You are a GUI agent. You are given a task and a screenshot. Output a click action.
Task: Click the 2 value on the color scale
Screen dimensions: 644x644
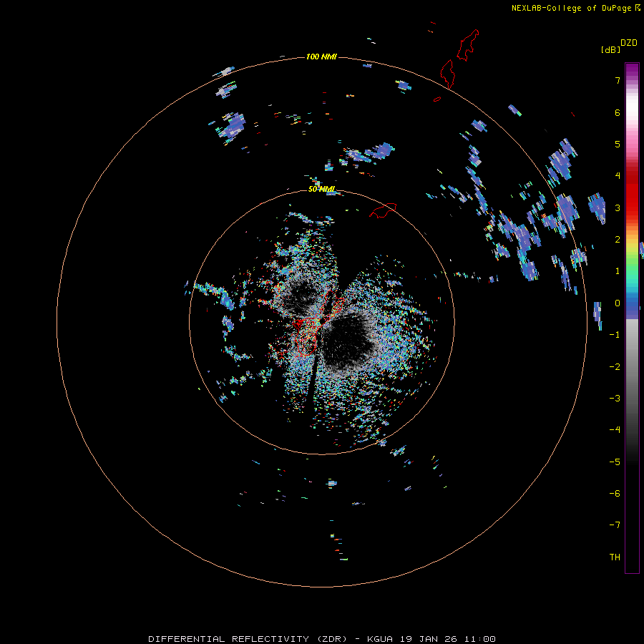tap(618, 240)
